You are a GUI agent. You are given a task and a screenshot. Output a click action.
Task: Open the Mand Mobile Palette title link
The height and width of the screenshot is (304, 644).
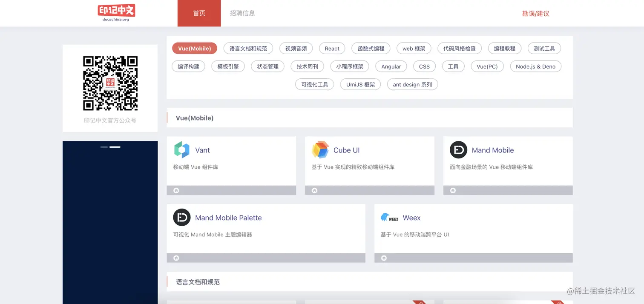228,218
